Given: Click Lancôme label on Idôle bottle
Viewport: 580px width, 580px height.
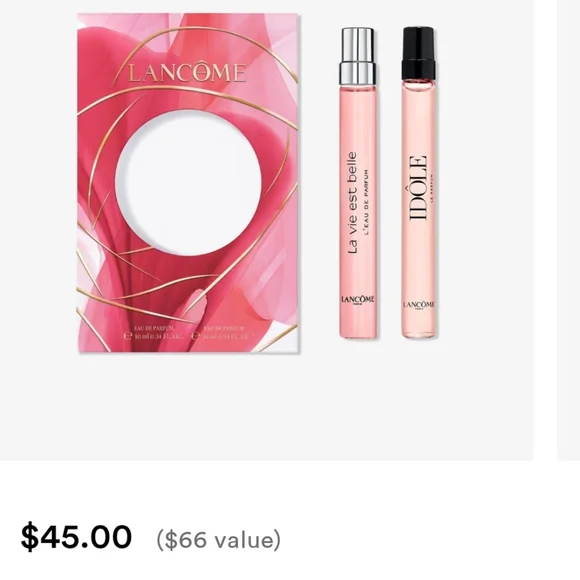Looking at the screenshot, I should [419, 305].
